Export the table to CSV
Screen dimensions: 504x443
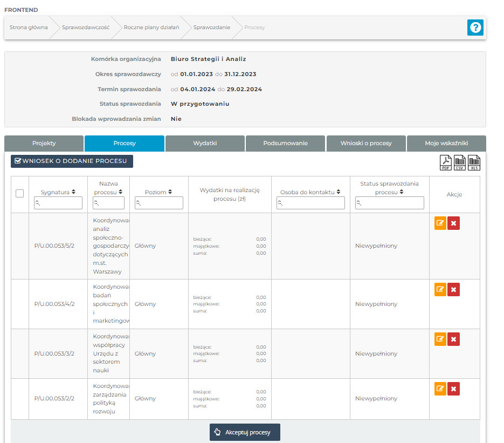tap(460, 162)
